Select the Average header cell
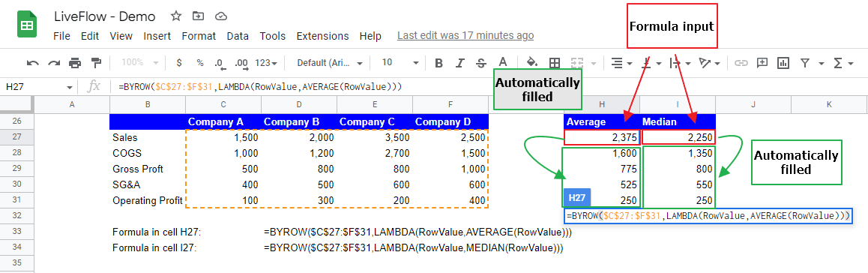This screenshot has height=273, width=868. 602,121
